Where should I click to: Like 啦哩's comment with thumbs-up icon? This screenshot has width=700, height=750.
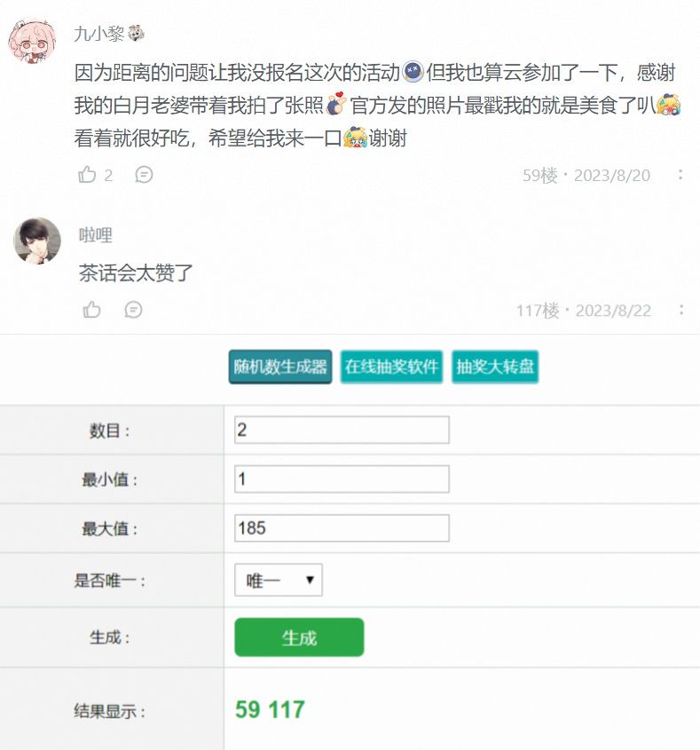pyautogui.click(x=91, y=310)
